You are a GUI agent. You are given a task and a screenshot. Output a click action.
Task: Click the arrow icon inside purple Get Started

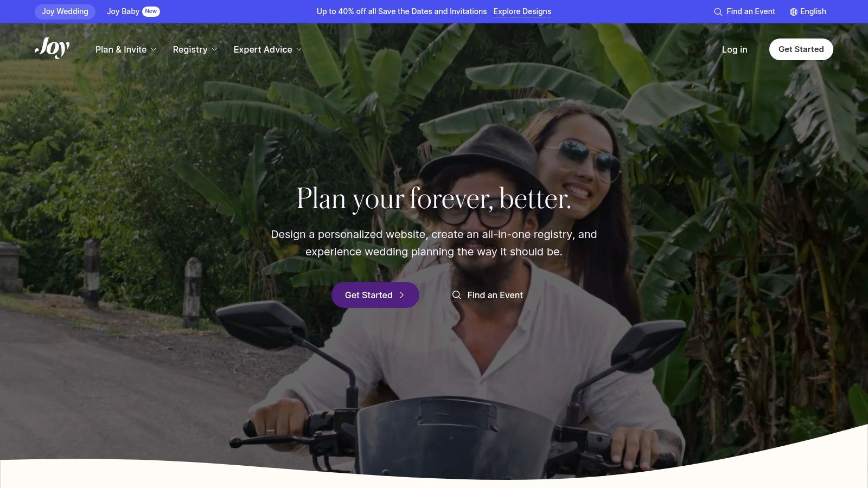401,295
